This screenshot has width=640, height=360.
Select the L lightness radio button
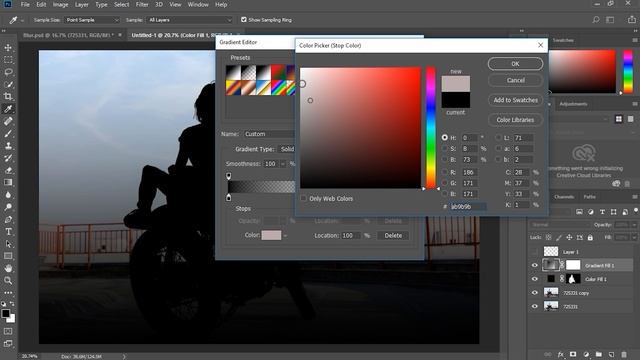click(498, 138)
